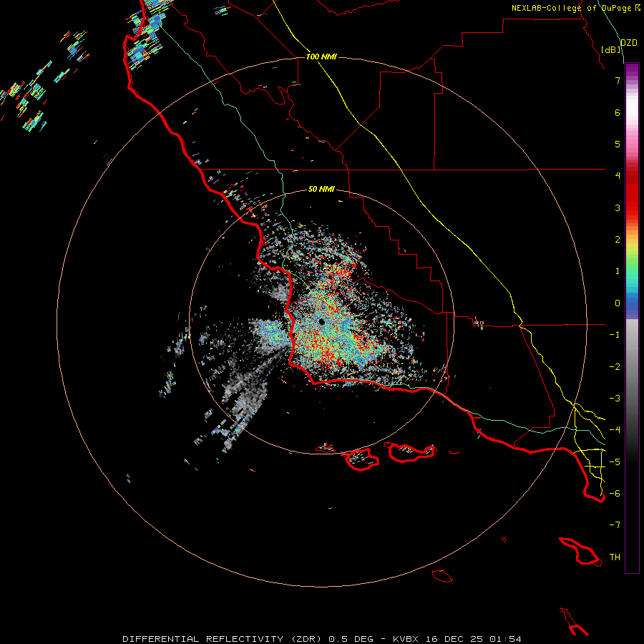The width and height of the screenshot is (644, 644).
Task: Click the -2 value on the dB scale
Action: pos(615,367)
